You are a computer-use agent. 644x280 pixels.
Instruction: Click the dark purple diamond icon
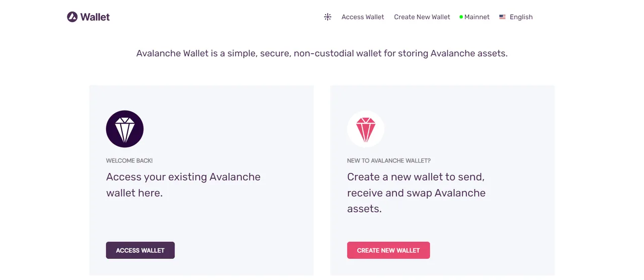pyautogui.click(x=125, y=129)
